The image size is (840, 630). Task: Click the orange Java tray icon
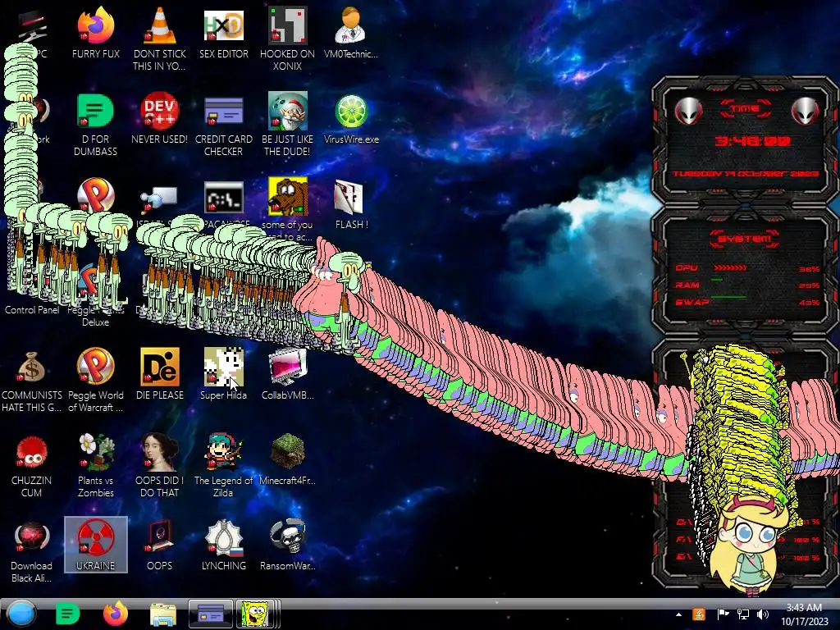[699, 614]
